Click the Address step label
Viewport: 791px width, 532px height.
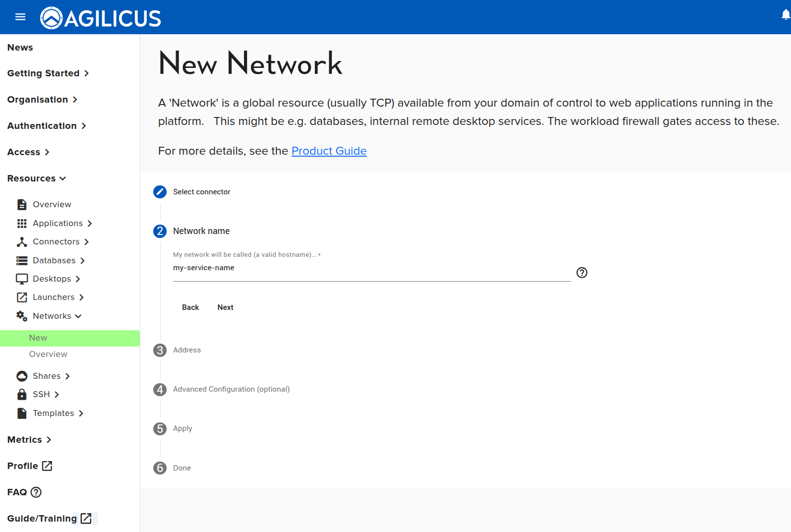(x=187, y=350)
